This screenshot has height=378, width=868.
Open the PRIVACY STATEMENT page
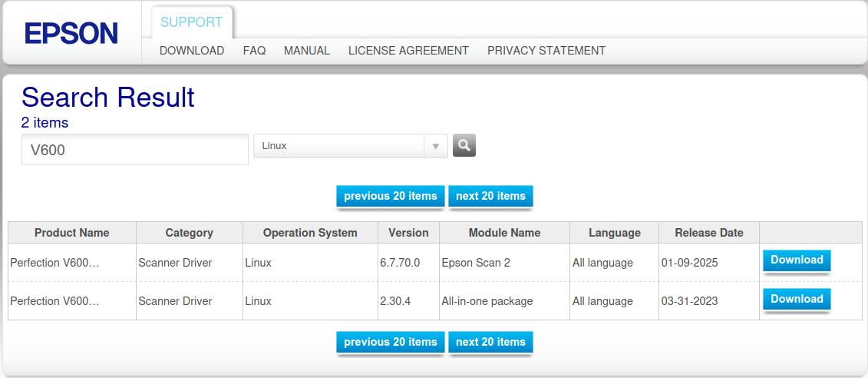[x=546, y=51]
